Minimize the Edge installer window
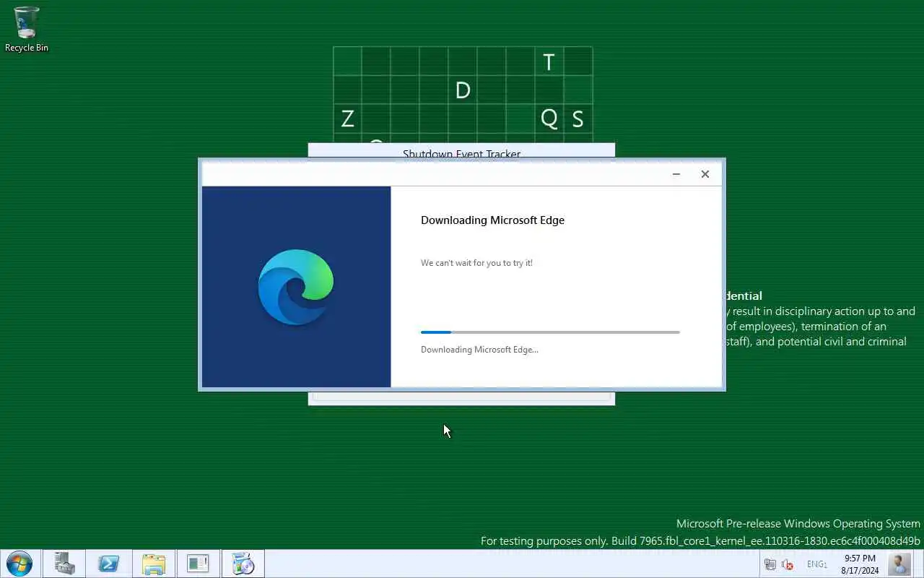This screenshot has width=924, height=578. click(676, 174)
